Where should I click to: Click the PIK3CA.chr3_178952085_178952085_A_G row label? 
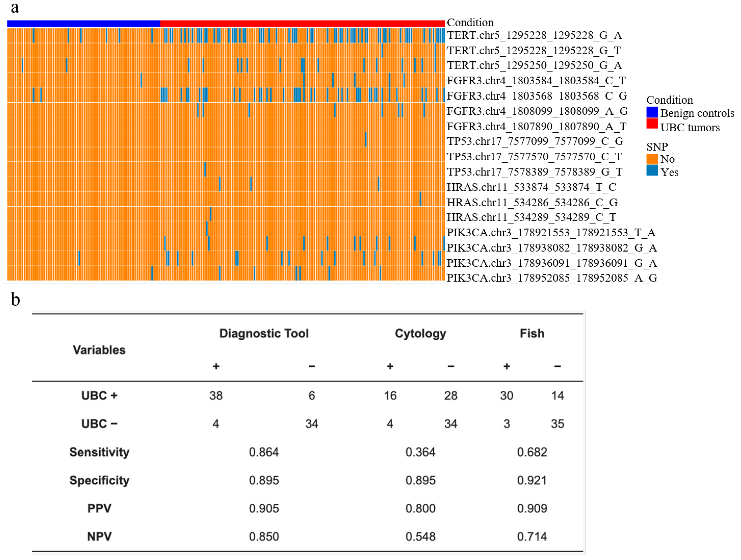552,278
